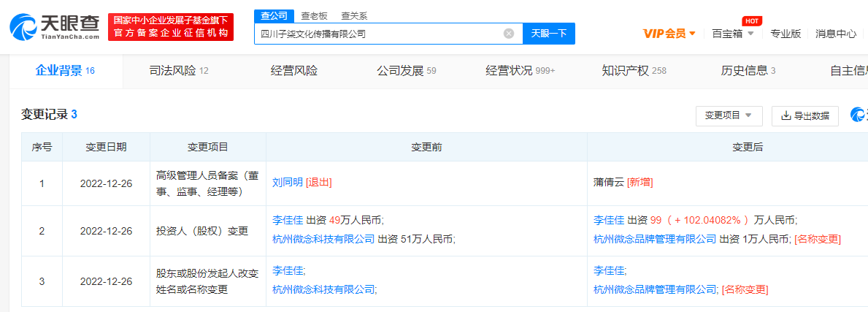The height and width of the screenshot is (312, 868).
Task: Click the 变更日期 column header
Action: click(107, 147)
